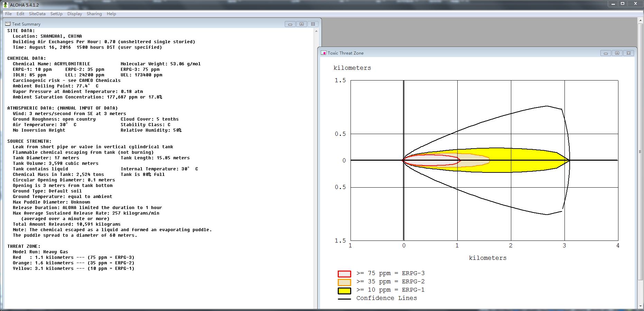Click the '>= 75 ppm = ERPG-3' legend label
The image size is (644, 311).
pyautogui.click(x=391, y=273)
